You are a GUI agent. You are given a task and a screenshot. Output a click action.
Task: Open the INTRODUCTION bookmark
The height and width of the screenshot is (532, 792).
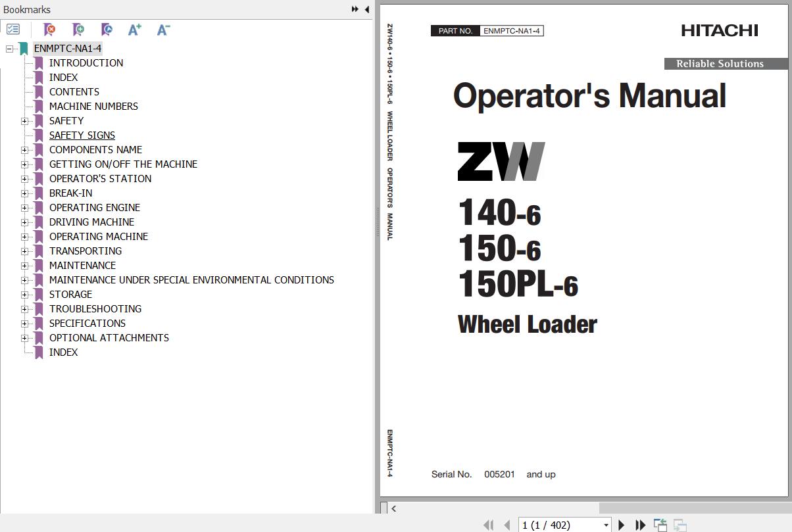tap(86, 63)
